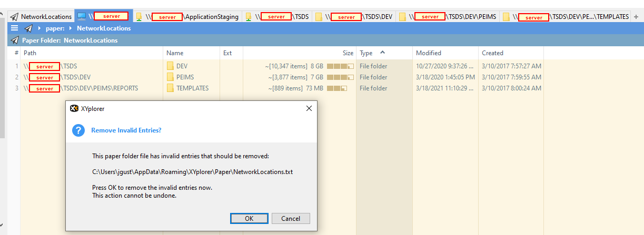Select the PEIMS folder icon

(171, 77)
